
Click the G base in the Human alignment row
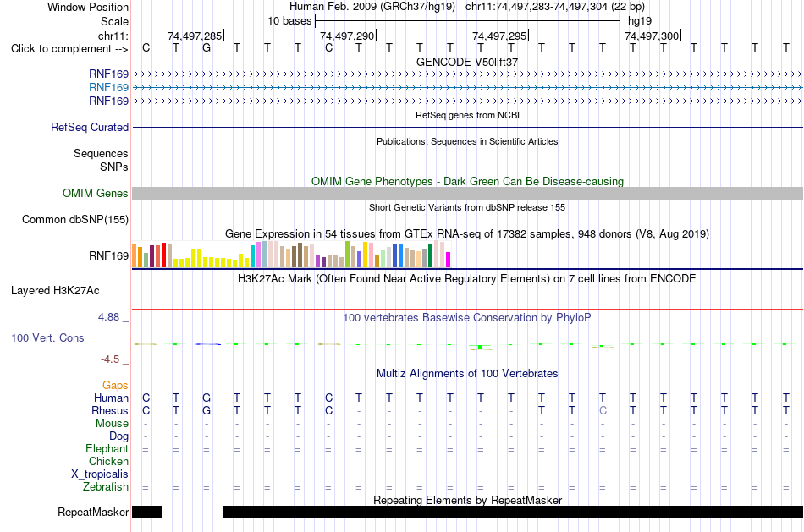pos(207,398)
